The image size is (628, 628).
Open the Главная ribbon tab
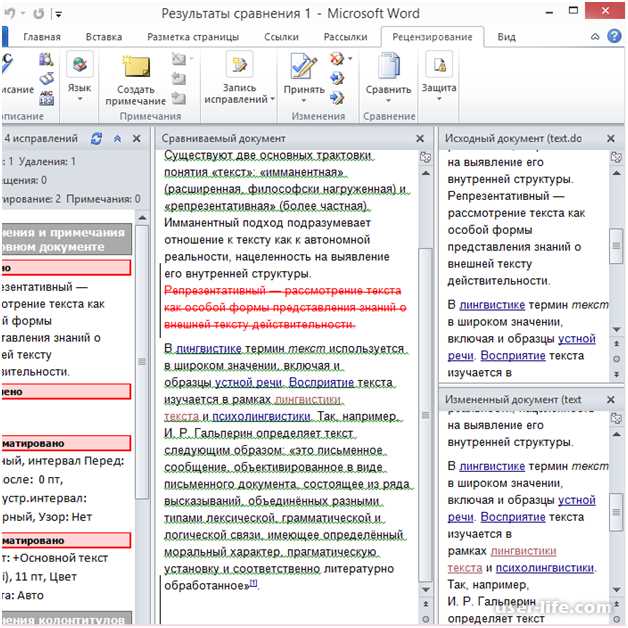42,37
